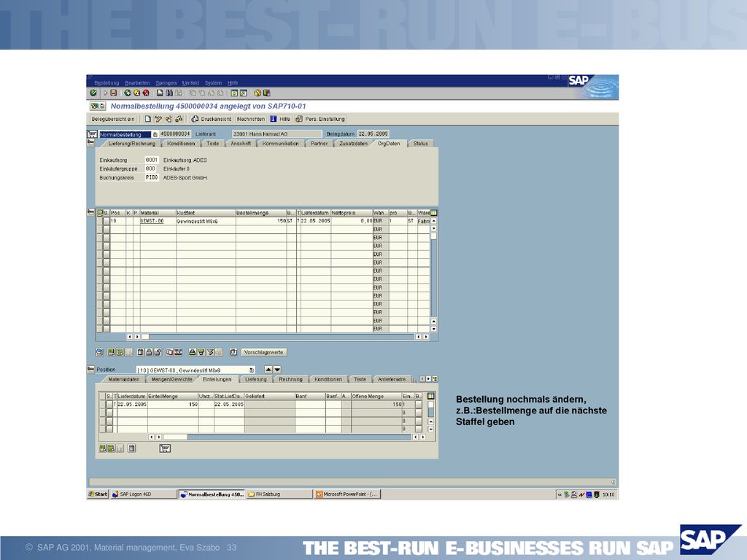Click the sort descending icon in item toolbar
747x560 pixels.
(x=201, y=352)
